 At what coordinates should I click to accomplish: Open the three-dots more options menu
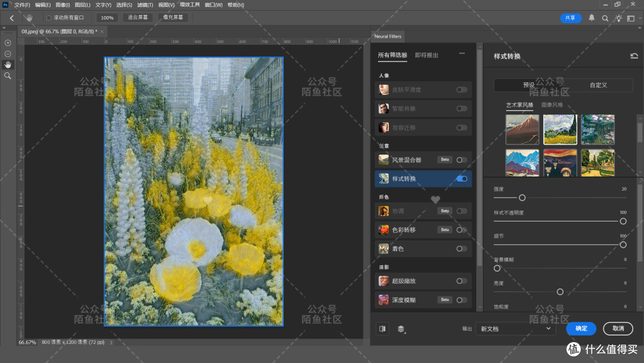pyautogui.click(x=462, y=54)
